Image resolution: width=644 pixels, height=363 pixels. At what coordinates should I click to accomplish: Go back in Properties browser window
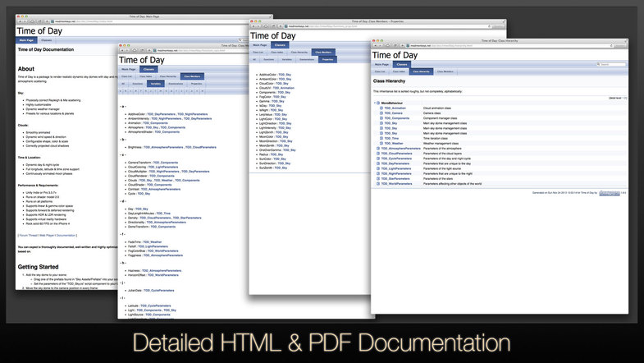coord(253,26)
